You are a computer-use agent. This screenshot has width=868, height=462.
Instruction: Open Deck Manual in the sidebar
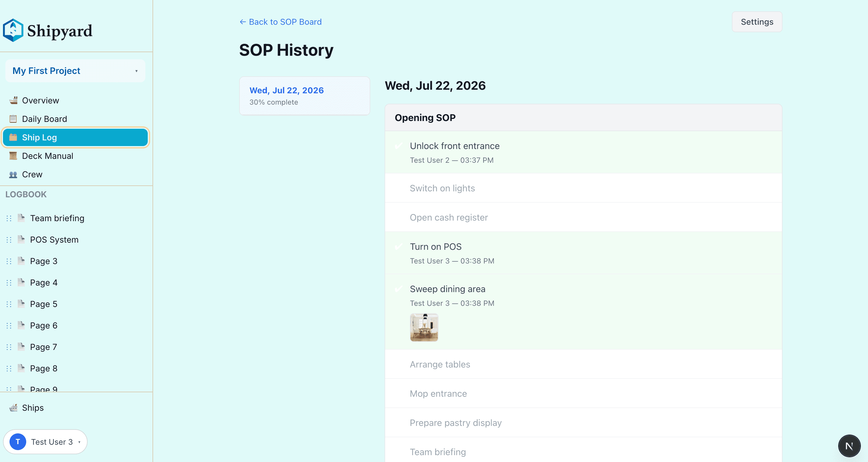75,156
